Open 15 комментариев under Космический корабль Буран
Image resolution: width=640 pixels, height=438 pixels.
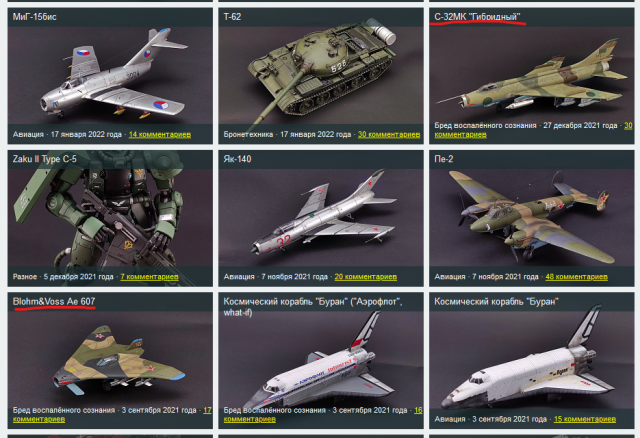(x=584, y=419)
